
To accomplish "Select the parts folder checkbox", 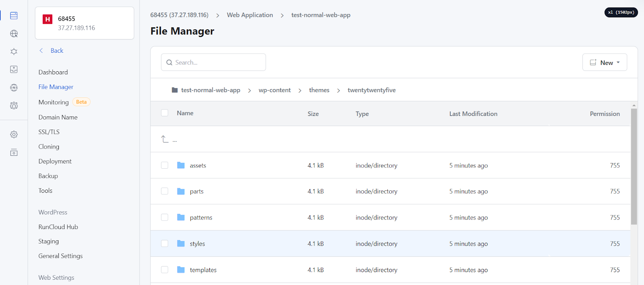I will click(165, 191).
